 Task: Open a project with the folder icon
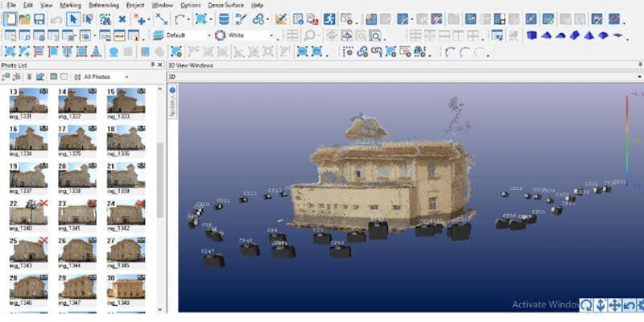(x=25, y=19)
